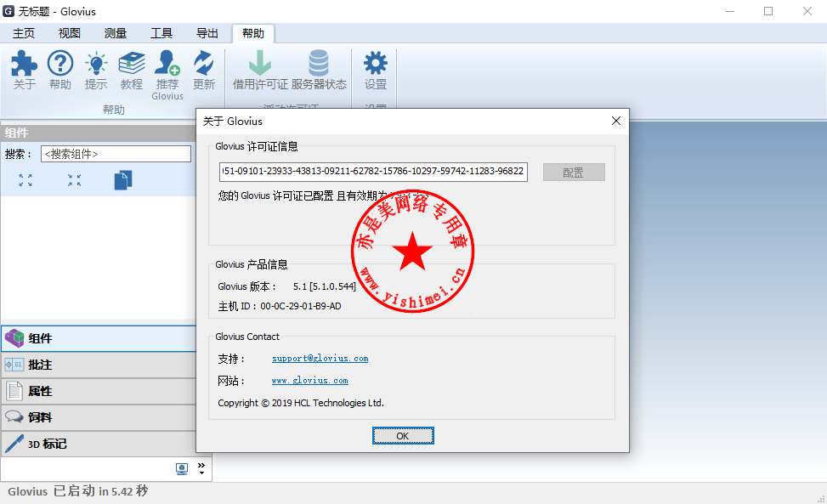This screenshot has width=827, height=504.
Task: Click the monitor icon in panel footer
Action: click(182, 468)
